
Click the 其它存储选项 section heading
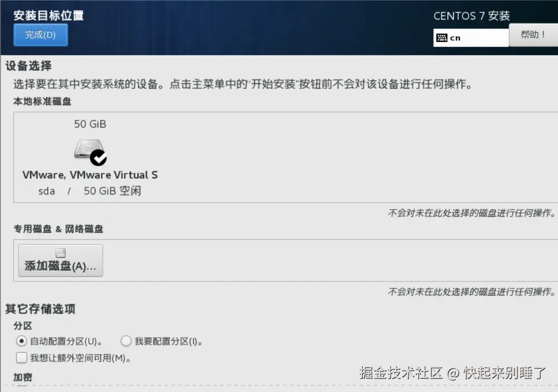coord(40,309)
